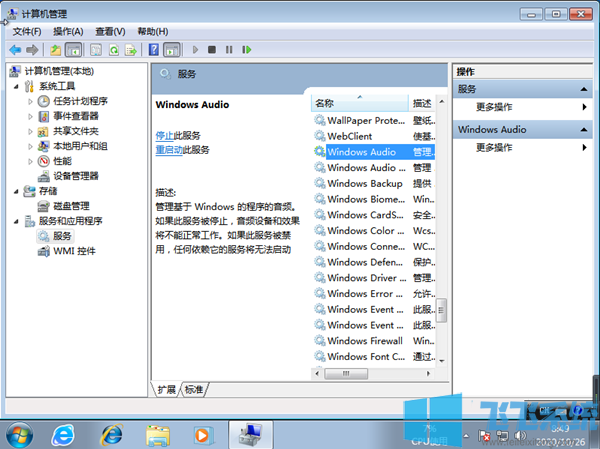Click the services list scroll-down arrow

[442, 361]
